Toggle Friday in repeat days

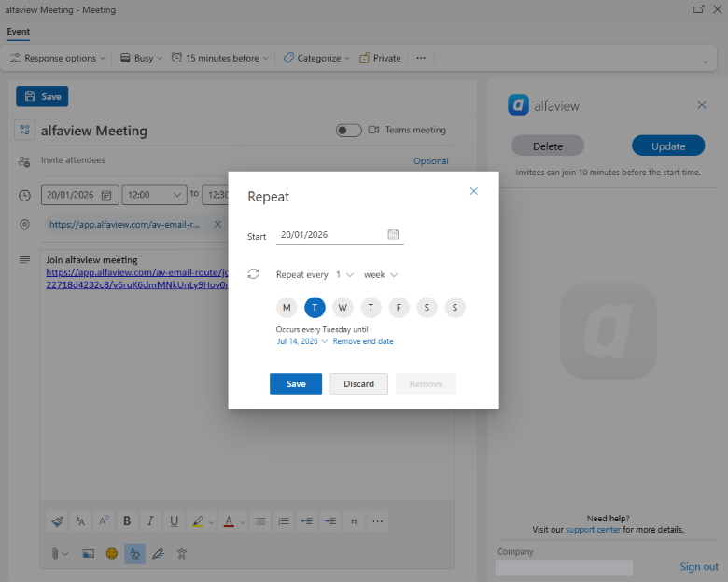tap(399, 307)
